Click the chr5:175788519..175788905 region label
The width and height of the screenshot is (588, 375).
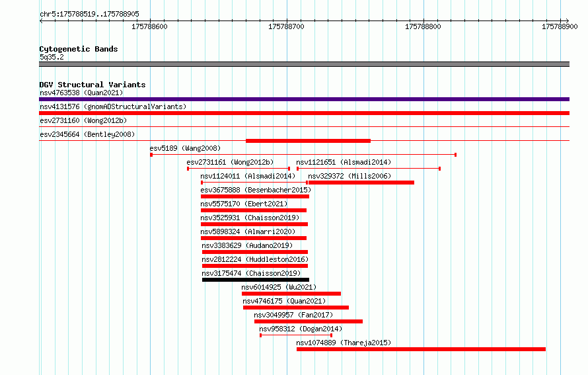(89, 14)
